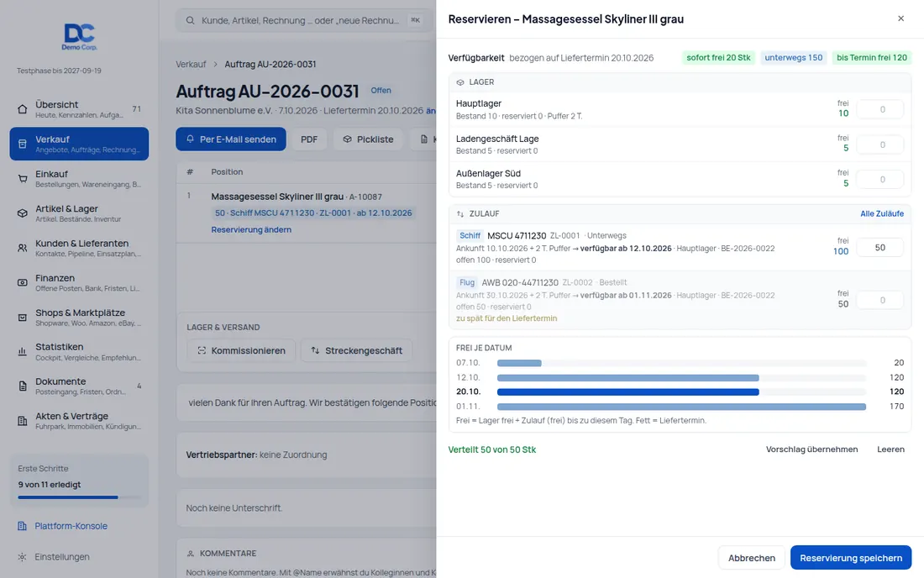Click the reservation chip 50 · Schiff MSCU 4711230
This screenshot has height=578, width=924.
coord(313,213)
